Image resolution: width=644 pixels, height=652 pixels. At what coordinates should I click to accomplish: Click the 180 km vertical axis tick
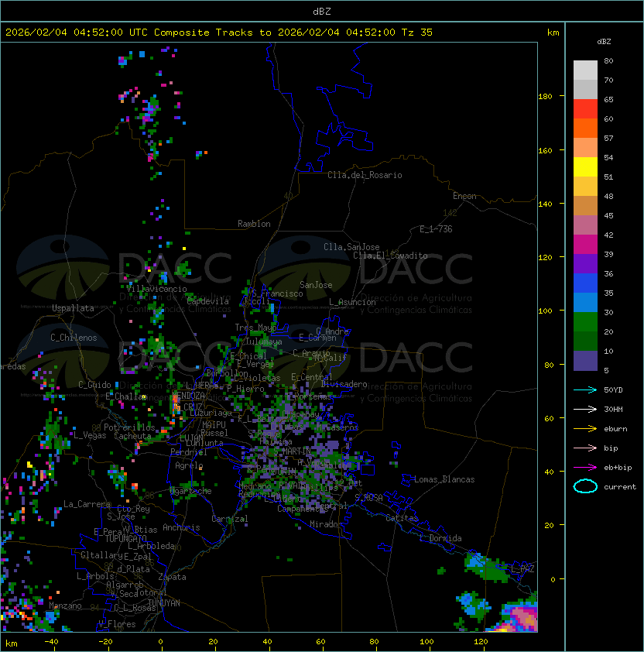pyautogui.click(x=545, y=97)
